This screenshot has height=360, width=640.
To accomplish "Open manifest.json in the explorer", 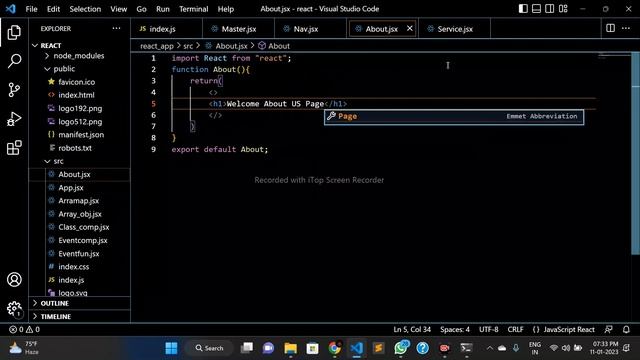I will click(80, 135).
